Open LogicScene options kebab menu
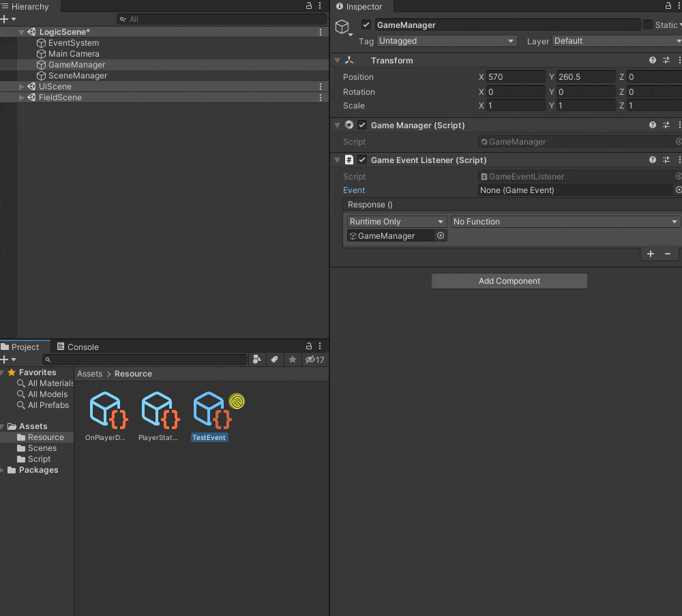Screen dimensions: 682x616 coord(321,32)
